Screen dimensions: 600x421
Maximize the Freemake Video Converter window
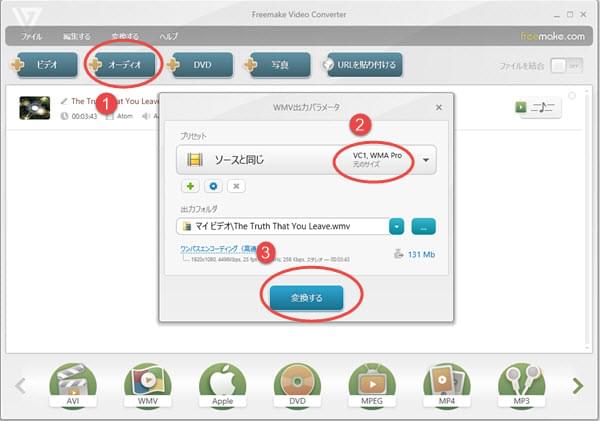click(570, 15)
